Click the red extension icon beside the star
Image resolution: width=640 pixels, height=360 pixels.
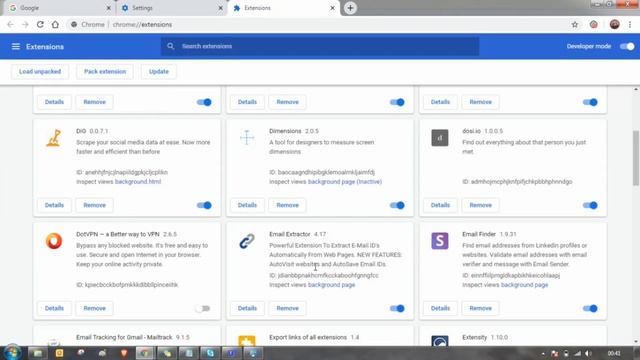pos(593,24)
